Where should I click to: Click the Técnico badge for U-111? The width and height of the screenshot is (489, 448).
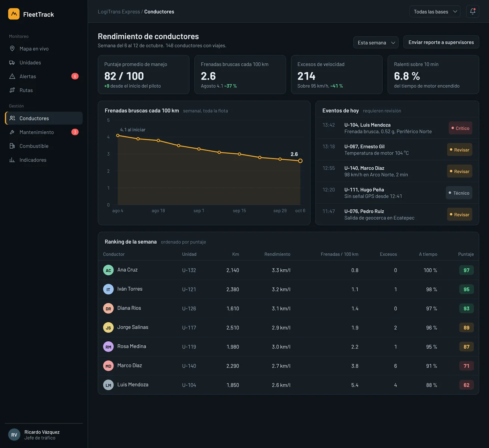point(459,193)
